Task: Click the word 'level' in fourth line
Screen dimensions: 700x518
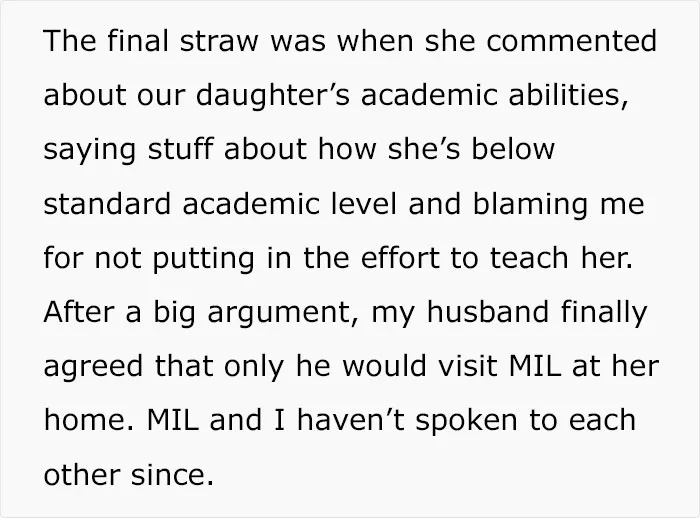Action: pos(364,204)
